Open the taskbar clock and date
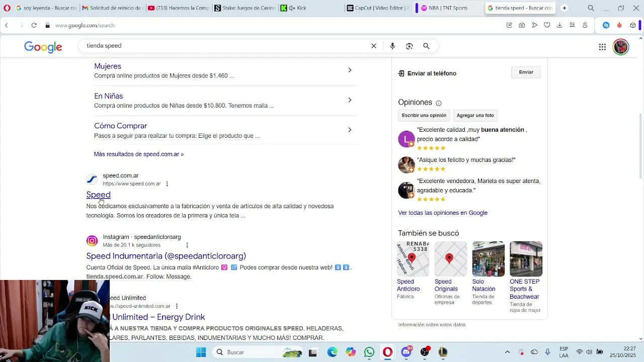 [623, 352]
